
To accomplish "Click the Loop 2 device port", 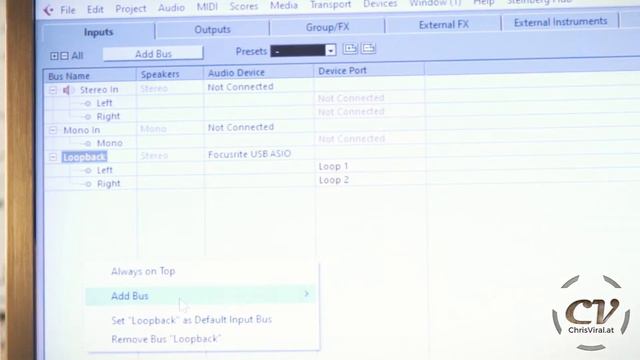I will [333, 180].
